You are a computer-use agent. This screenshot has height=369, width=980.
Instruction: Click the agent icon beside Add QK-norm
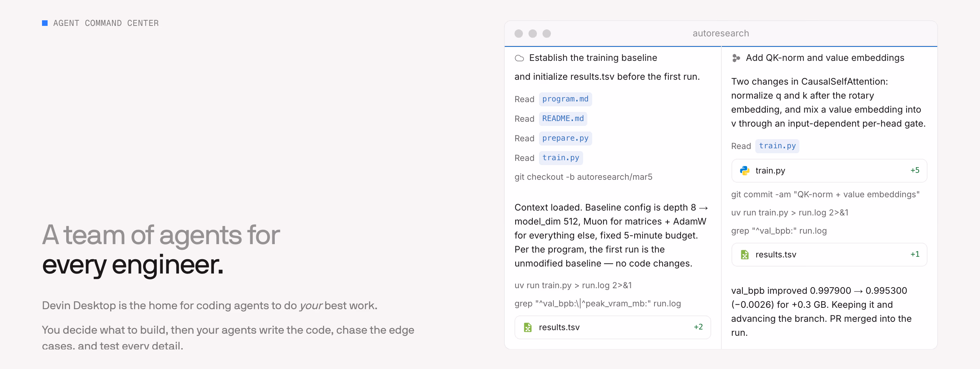736,58
